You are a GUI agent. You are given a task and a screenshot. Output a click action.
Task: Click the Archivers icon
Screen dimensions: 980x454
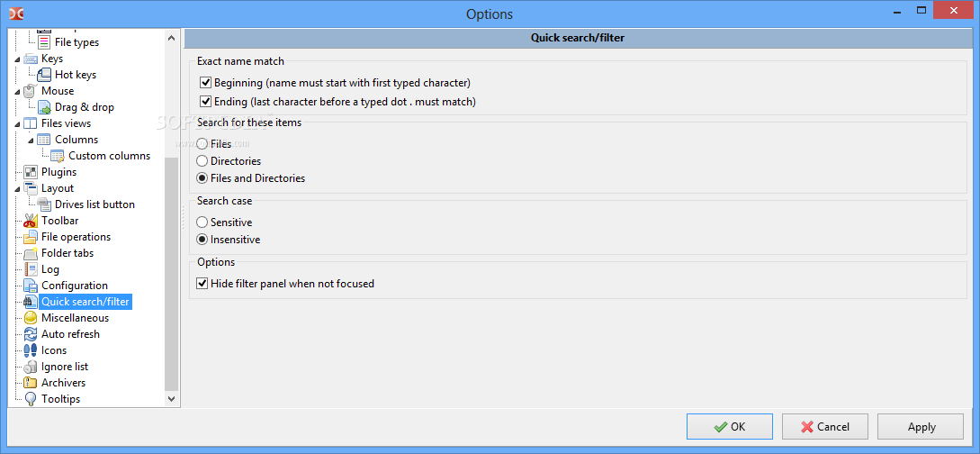(x=31, y=383)
